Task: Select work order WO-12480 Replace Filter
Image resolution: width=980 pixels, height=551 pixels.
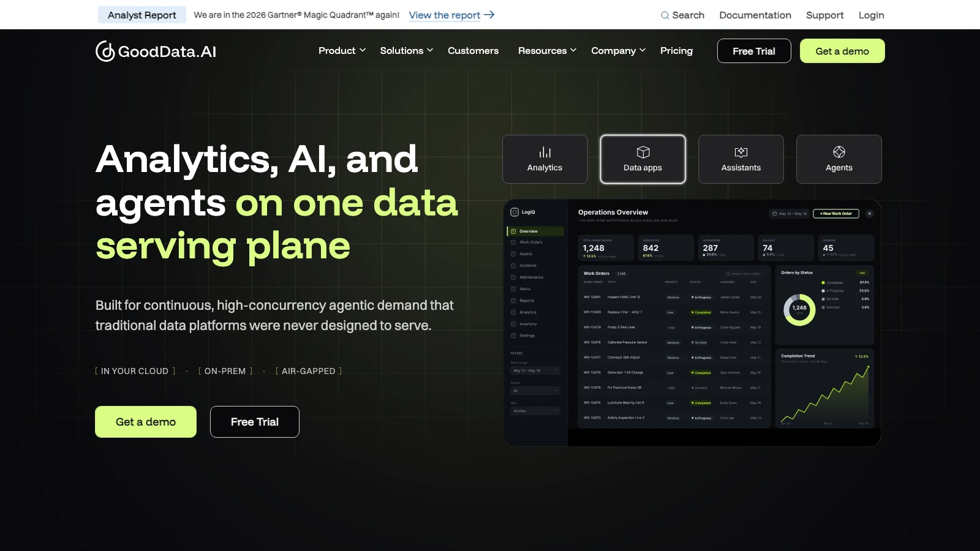Action: point(674,312)
